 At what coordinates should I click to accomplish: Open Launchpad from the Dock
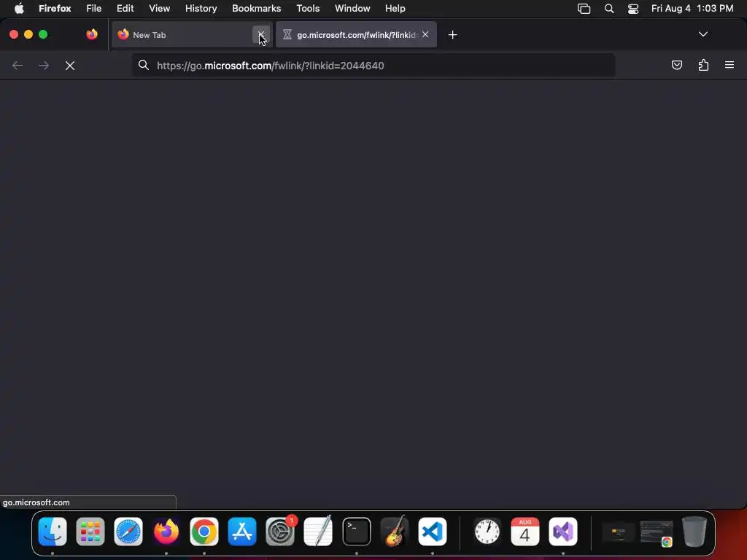[90, 532]
